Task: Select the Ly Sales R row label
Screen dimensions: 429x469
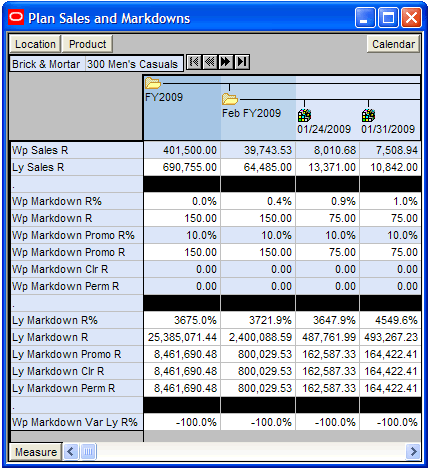Action: coord(77,167)
